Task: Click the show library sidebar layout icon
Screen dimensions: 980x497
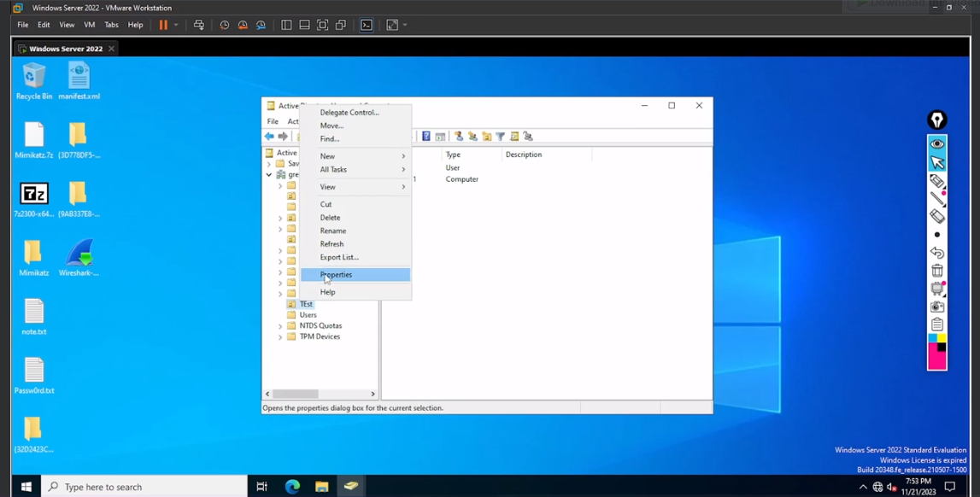Action: (286, 25)
